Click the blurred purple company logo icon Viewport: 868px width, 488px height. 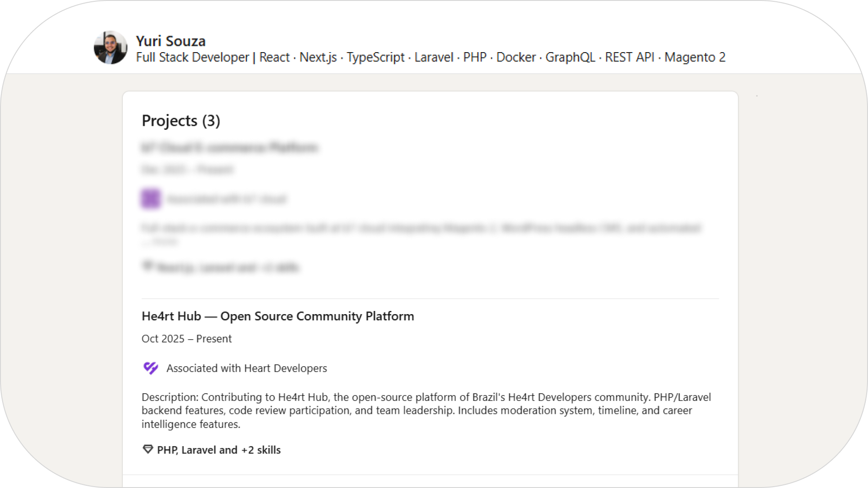coord(151,199)
